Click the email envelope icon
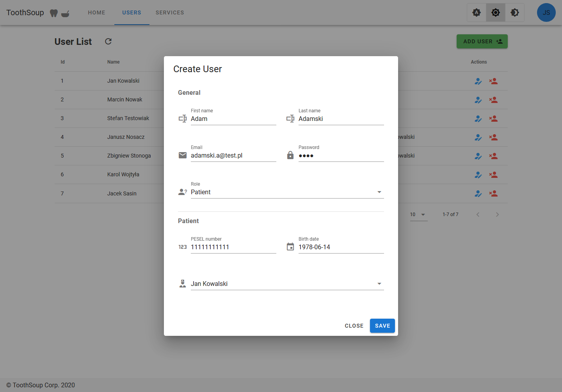Image resolution: width=562 pixels, height=392 pixels. pyautogui.click(x=183, y=155)
